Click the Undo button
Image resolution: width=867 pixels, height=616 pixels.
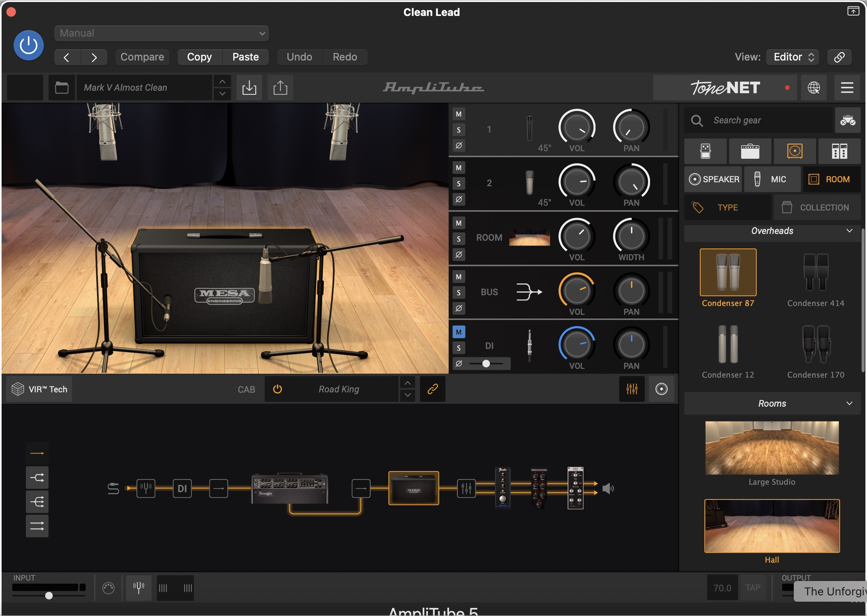pos(299,57)
